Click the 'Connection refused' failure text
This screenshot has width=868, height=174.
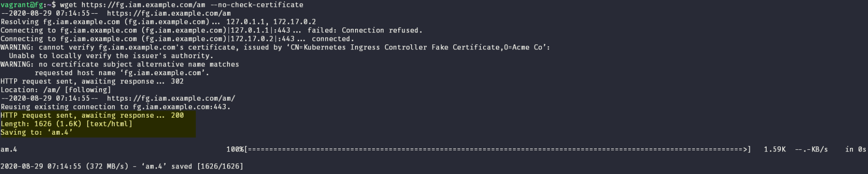(382, 30)
